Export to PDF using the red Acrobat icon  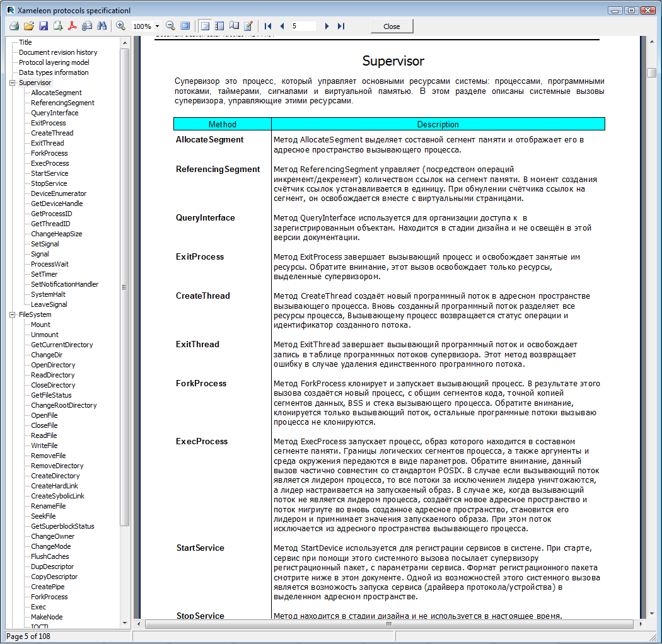[73, 26]
